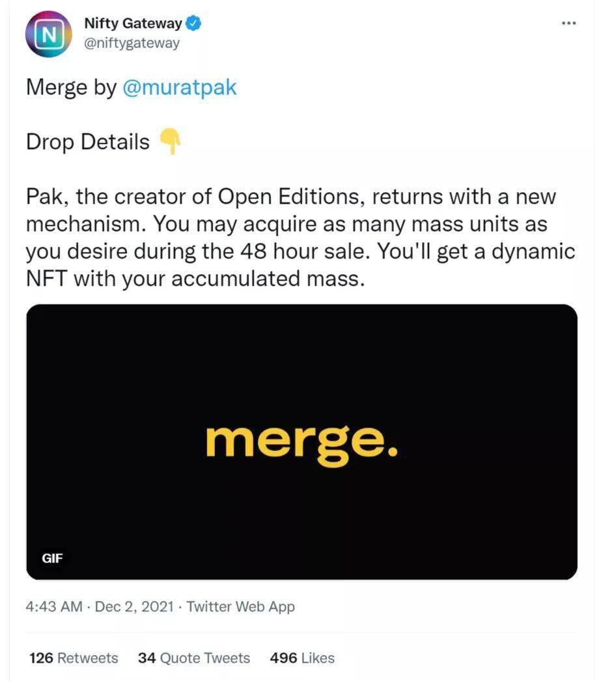Show the 34 Quote Tweets
616x681 pixels.
click(194, 658)
